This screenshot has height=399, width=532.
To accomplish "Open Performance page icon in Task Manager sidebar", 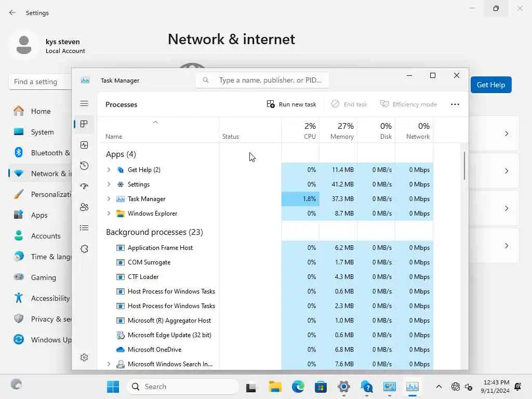I will [84, 145].
